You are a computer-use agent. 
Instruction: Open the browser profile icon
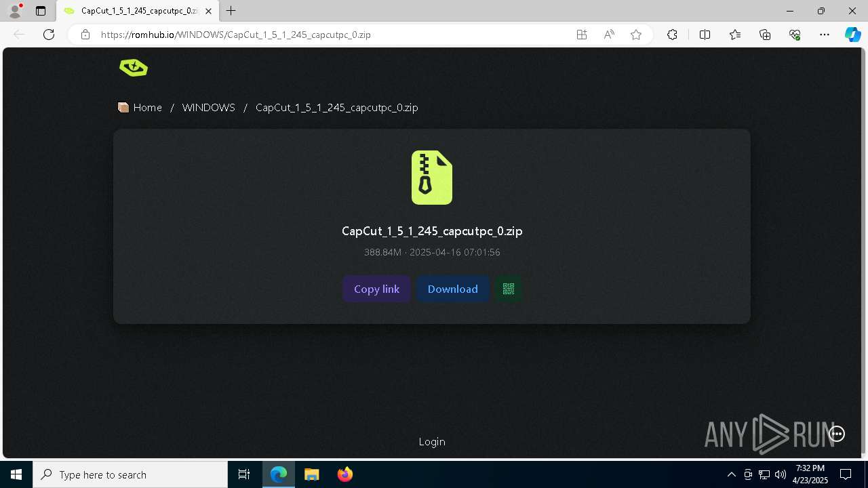15,11
